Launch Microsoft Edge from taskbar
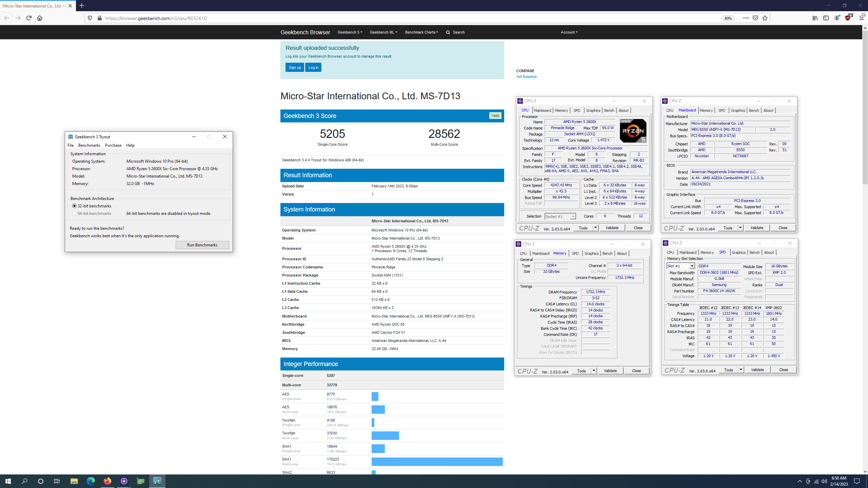868x488 pixels. point(91,481)
